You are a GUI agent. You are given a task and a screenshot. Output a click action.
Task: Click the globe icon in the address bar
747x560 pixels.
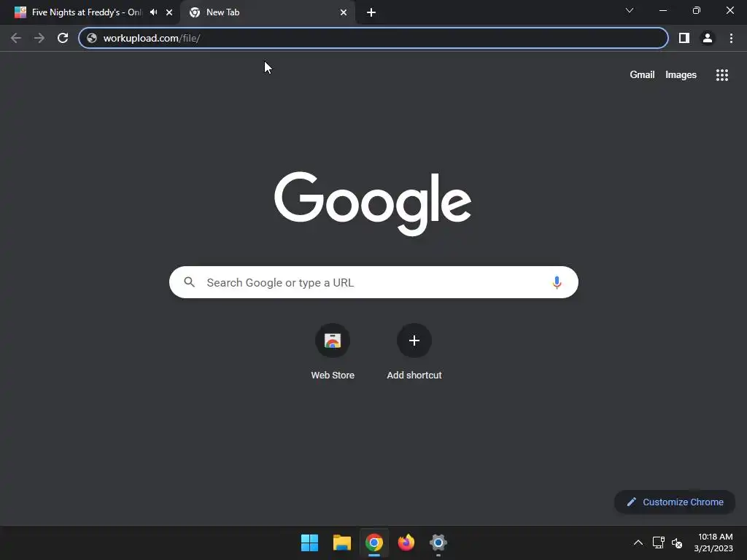(92, 38)
